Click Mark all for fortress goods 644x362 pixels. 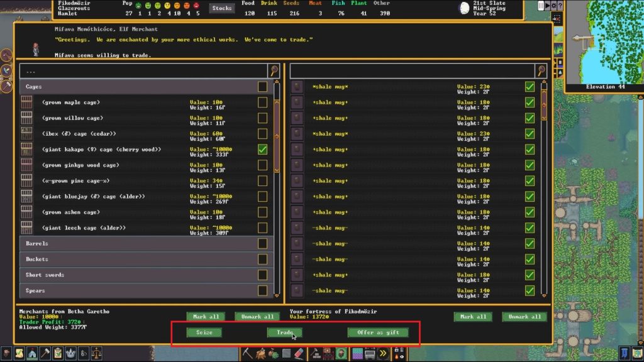(473, 317)
